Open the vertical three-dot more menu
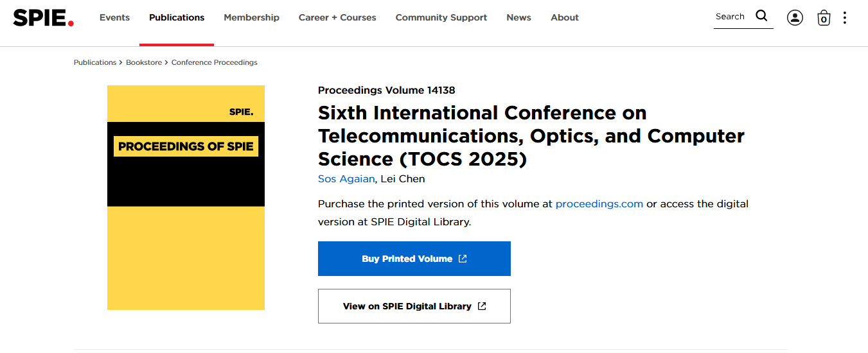Viewport: 868px width, 353px height. click(x=844, y=18)
